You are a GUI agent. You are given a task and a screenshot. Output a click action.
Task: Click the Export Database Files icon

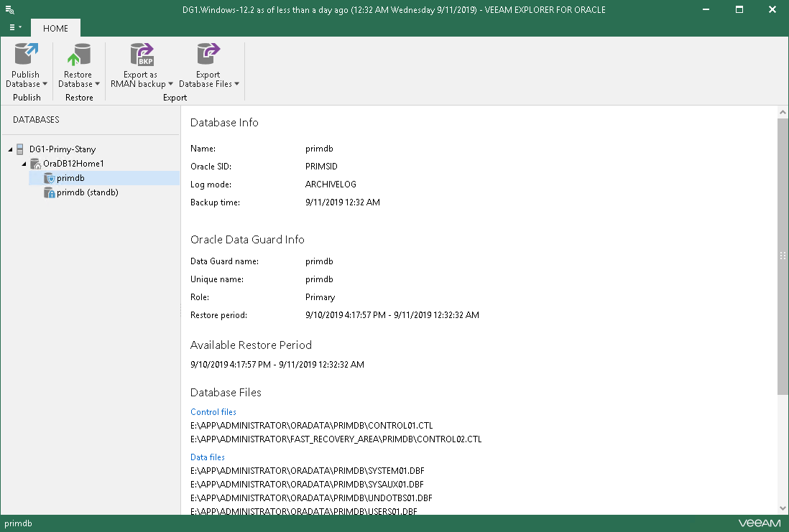coord(208,55)
